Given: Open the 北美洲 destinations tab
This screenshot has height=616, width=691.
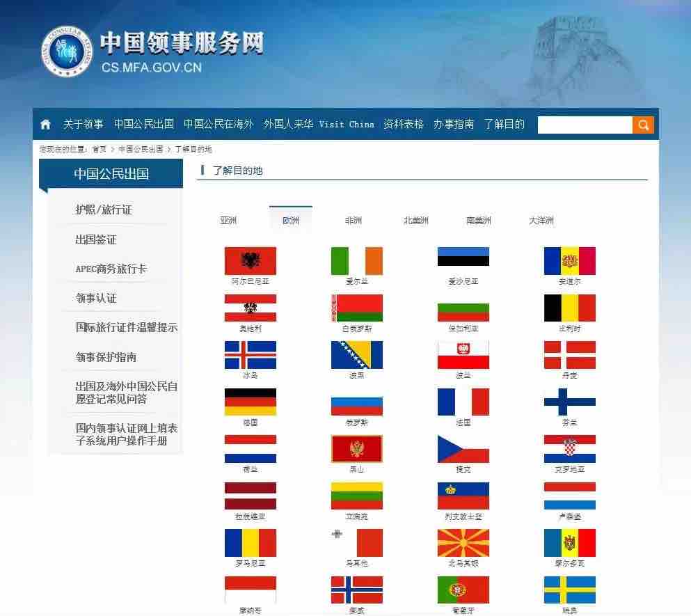Looking at the screenshot, I should pos(415,221).
